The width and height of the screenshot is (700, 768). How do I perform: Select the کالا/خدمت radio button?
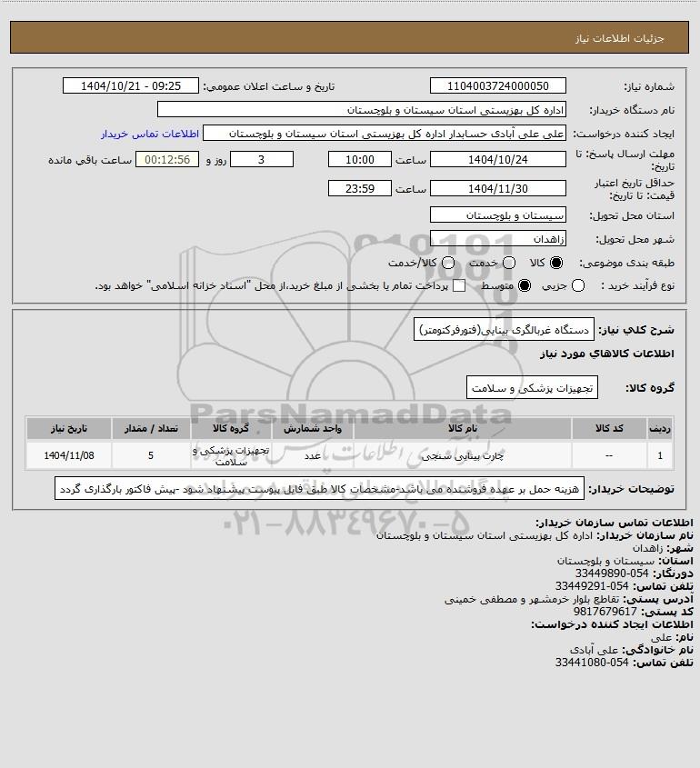[447, 263]
